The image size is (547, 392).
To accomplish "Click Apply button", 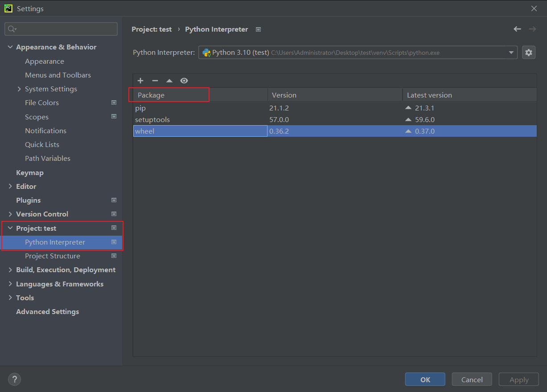I will [519, 380].
